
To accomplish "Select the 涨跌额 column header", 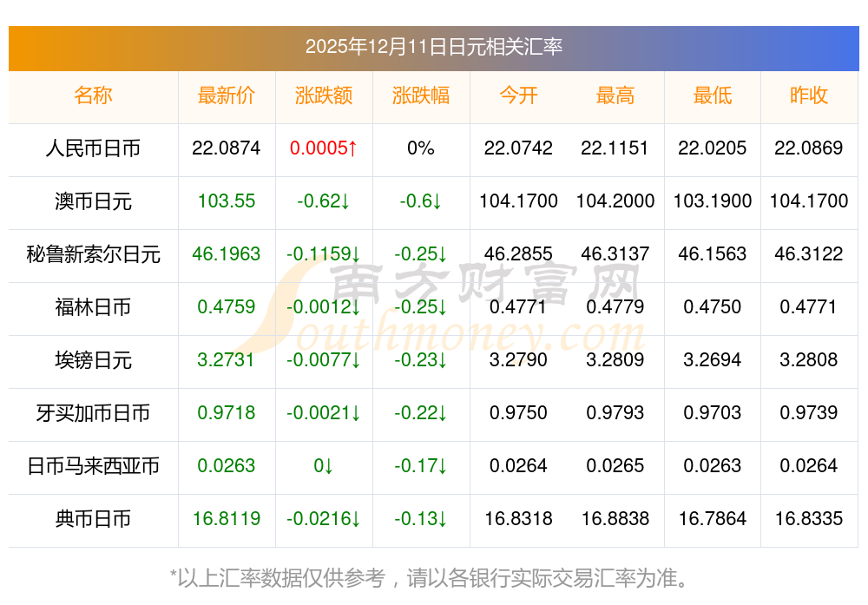I will [323, 95].
